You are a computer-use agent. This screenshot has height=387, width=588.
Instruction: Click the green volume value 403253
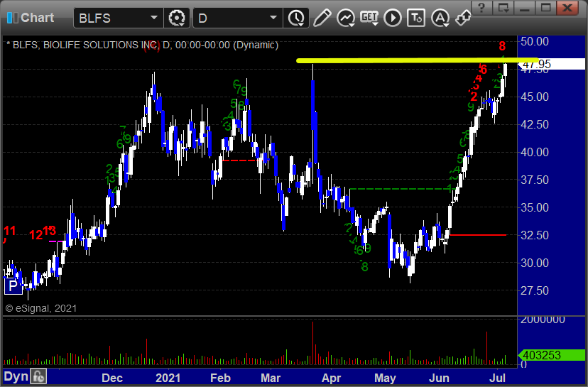coord(551,355)
